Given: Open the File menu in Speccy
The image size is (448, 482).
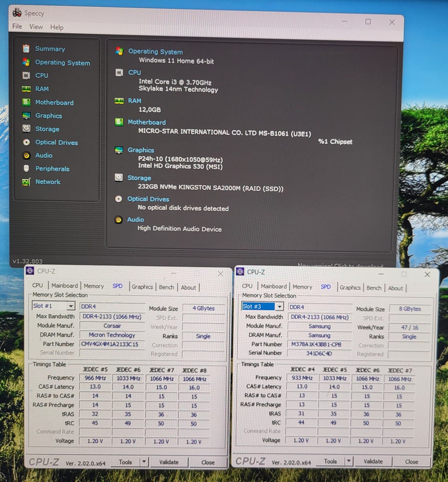Looking at the screenshot, I should tap(17, 27).
